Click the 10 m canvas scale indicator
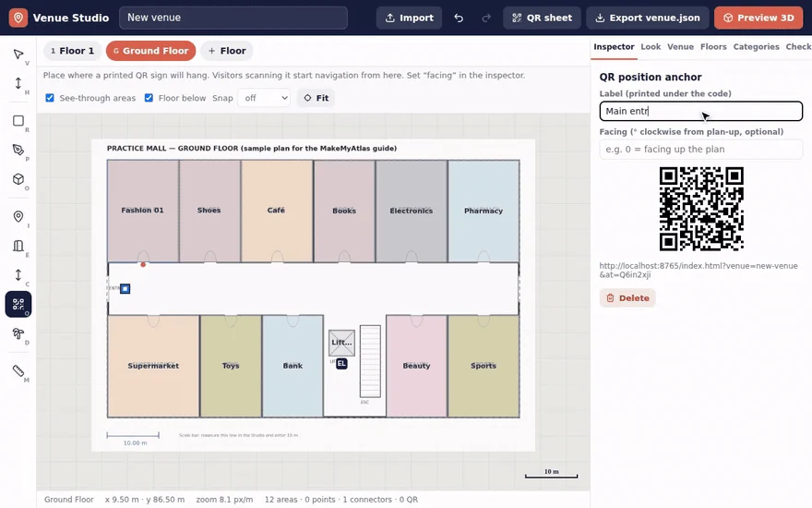 coord(551,473)
